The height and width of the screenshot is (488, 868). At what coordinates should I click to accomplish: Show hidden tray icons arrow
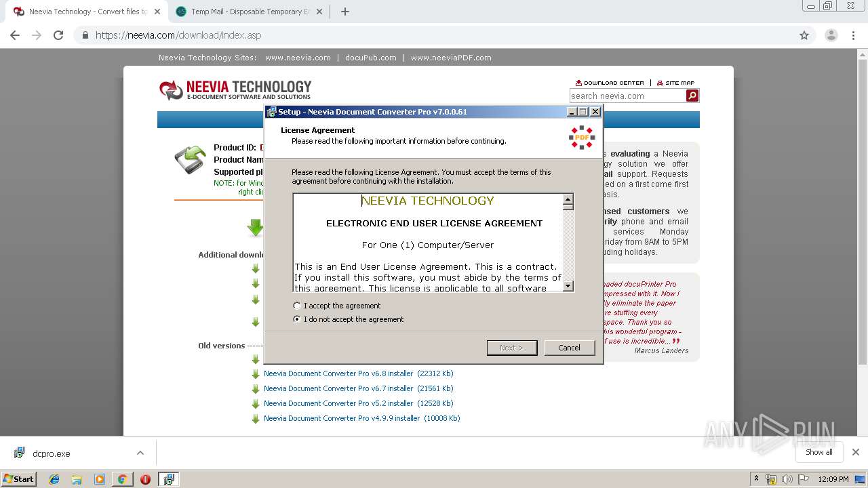756,479
